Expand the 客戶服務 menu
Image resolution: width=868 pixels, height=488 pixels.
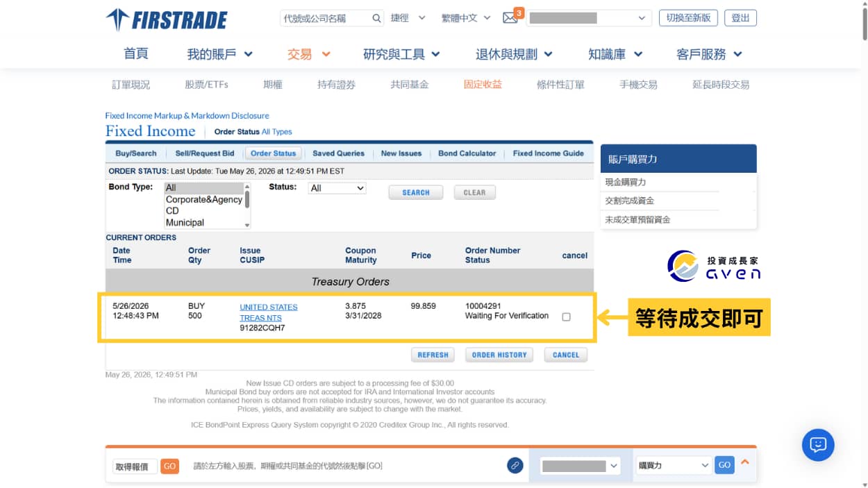tap(710, 54)
